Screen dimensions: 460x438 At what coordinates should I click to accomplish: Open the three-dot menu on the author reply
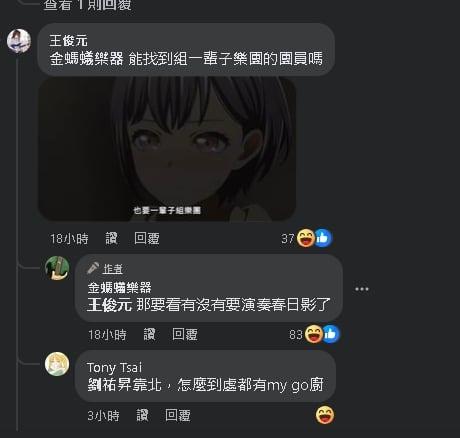(362, 289)
